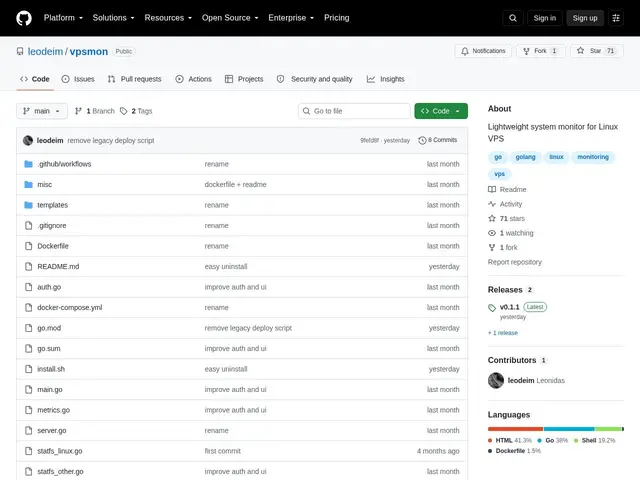
Task: Open Activity from the About sidebar
Action: click(x=505, y=204)
